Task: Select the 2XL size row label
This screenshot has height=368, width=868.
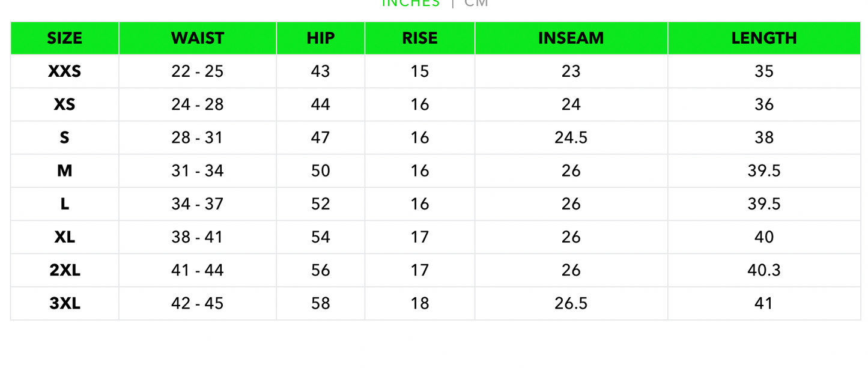Action: coord(64,270)
